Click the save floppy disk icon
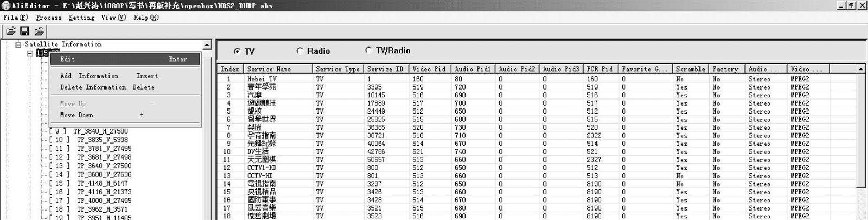This screenshot has height=220, width=868. coord(25,31)
